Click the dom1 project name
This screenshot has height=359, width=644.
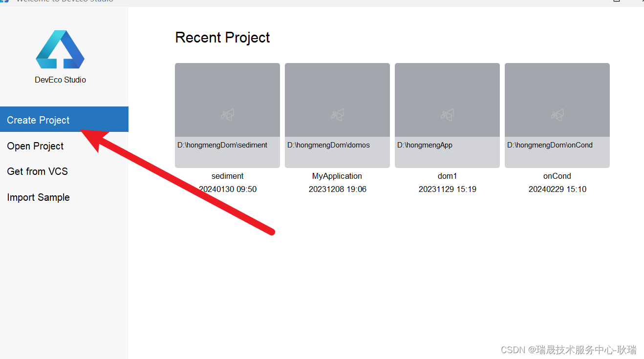point(447,176)
